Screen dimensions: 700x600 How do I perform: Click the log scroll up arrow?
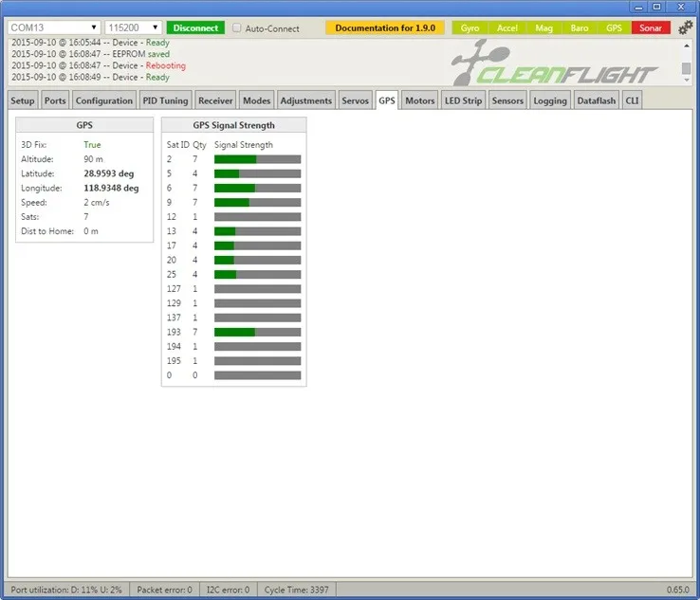coord(686,45)
